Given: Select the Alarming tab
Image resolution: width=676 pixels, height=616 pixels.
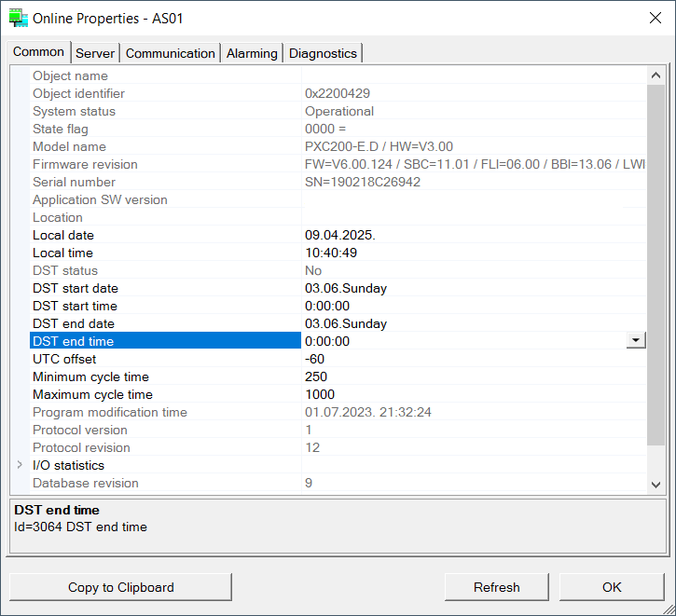Looking at the screenshot, I should [252, 53].
